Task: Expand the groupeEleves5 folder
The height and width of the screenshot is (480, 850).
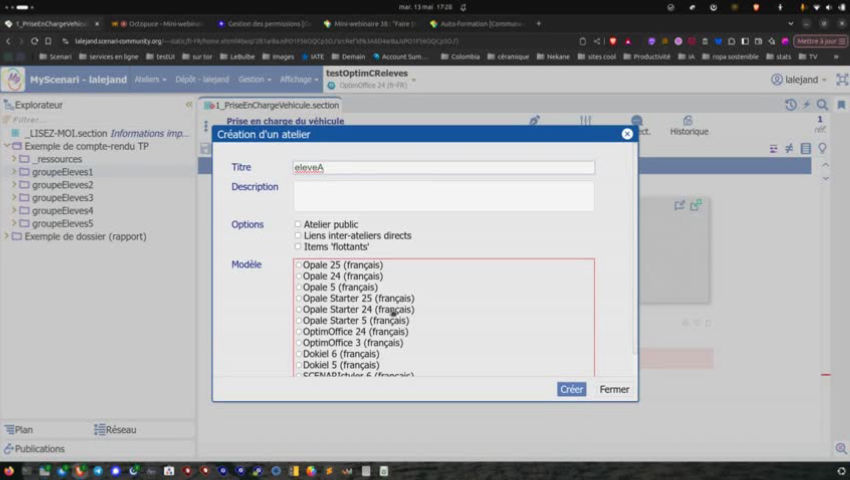Action: tap(14, 223)
